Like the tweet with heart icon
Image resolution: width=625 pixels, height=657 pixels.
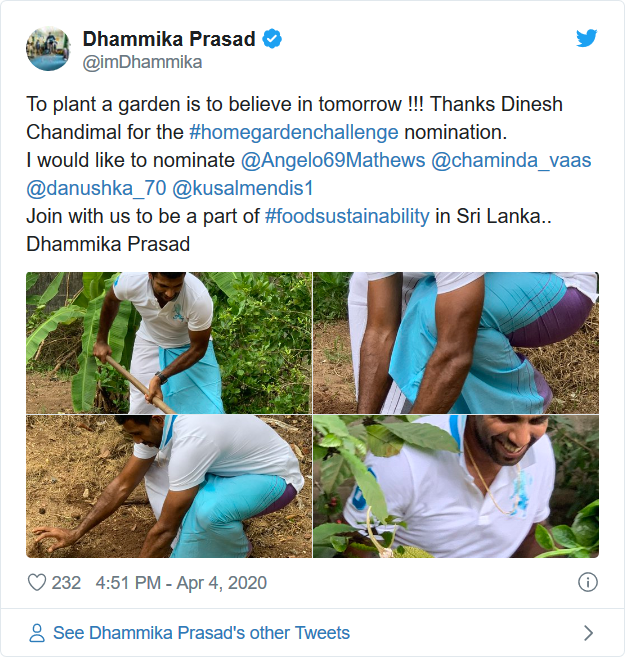37,582
